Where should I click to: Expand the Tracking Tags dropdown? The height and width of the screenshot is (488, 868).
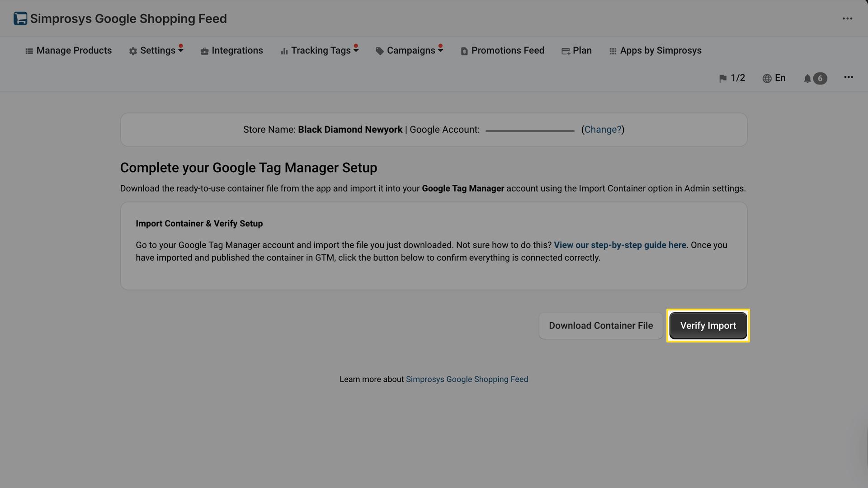click(355, 50)
